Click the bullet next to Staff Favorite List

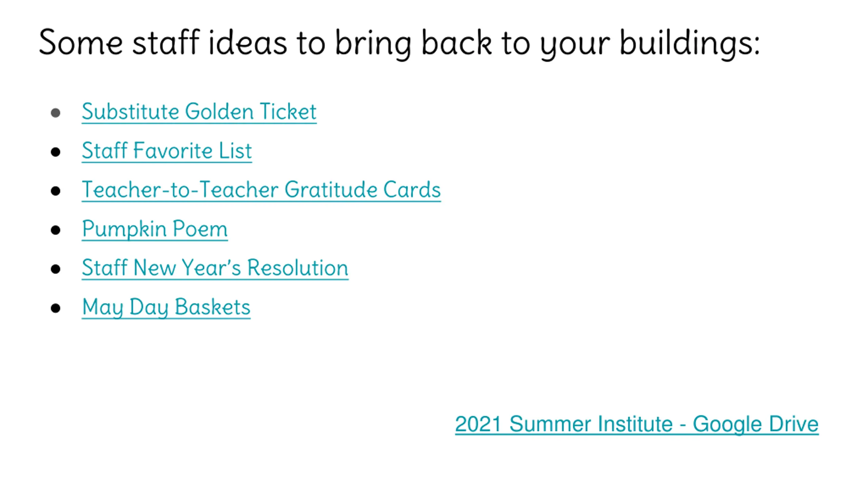pyautogui.click(x=56, y=152)
